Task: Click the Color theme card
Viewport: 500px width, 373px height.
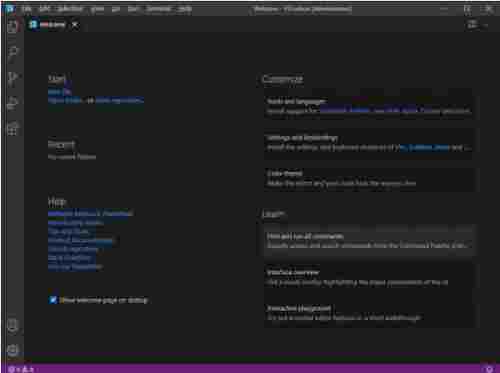Action: point(369,178)
